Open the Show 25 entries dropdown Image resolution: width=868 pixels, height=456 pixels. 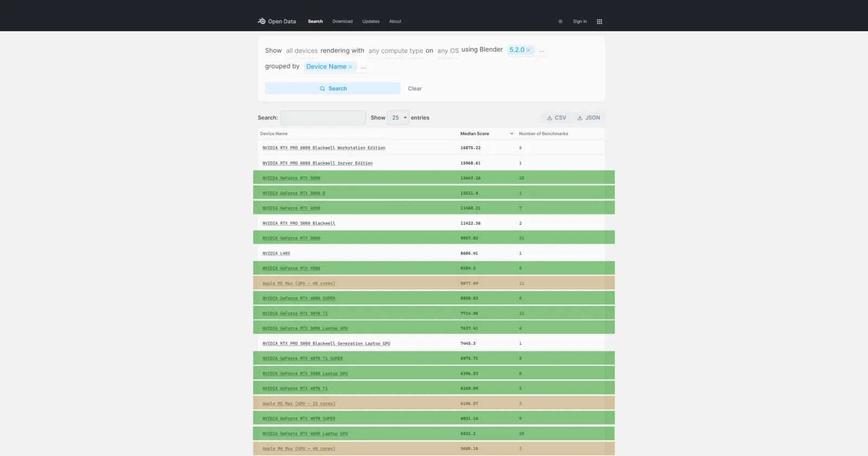398,118
